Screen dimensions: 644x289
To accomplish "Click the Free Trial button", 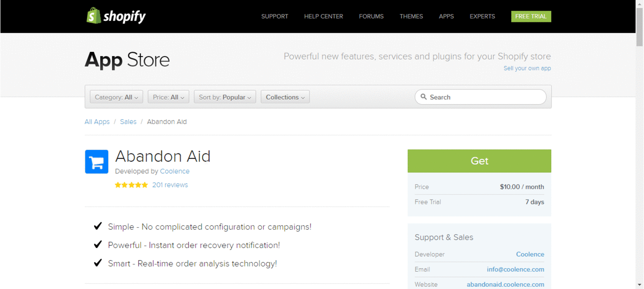I will point(531,16).
